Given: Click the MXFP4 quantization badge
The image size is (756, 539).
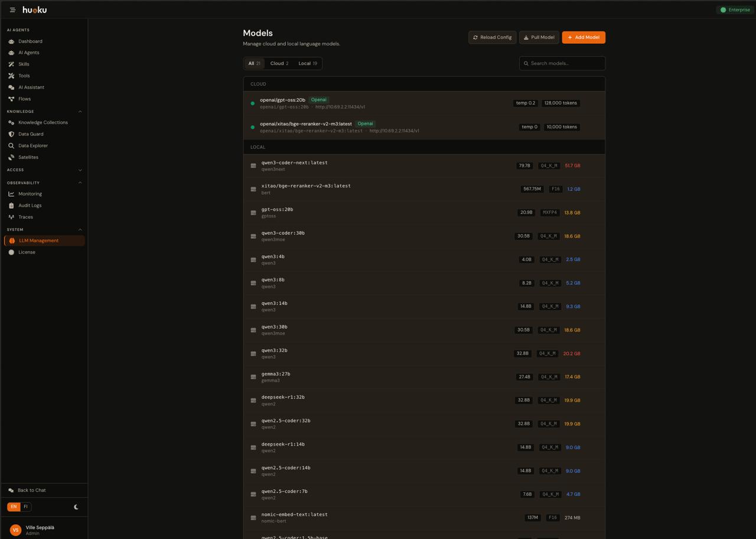Looking at the screenshot, I should 550,213.
